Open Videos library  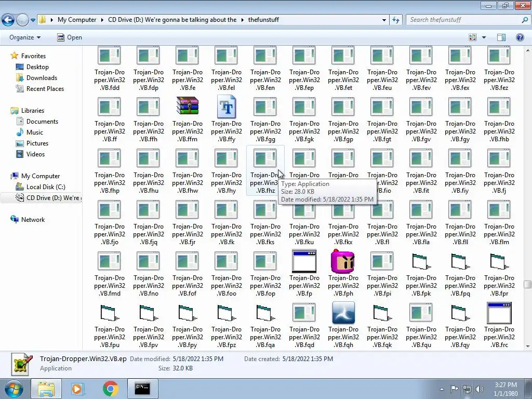click(x=35, y=154)
